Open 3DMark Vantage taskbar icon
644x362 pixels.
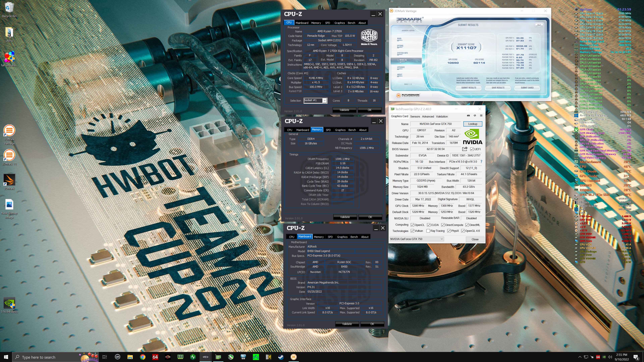294,357
